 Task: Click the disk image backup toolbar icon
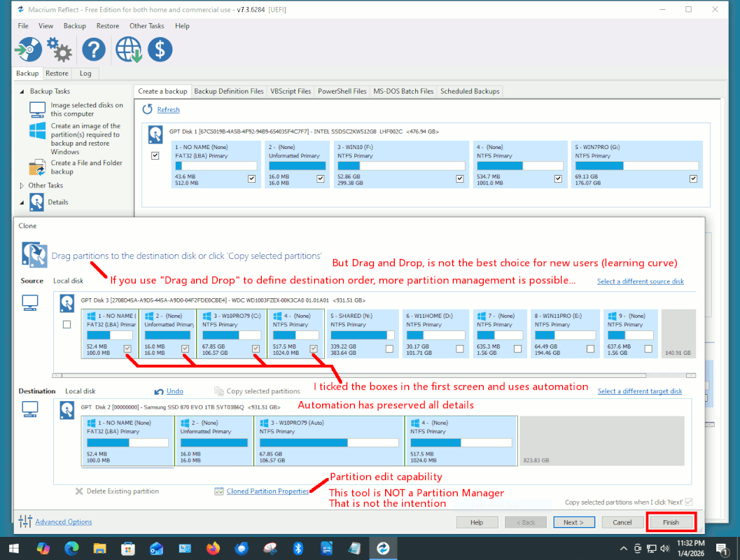coord(29,49)
